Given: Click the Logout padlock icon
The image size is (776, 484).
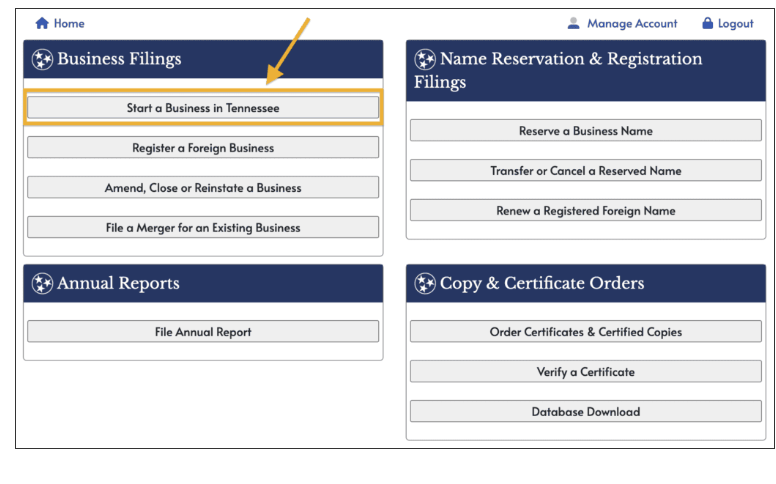Looking at the screenshot, I should coord(708,23).
